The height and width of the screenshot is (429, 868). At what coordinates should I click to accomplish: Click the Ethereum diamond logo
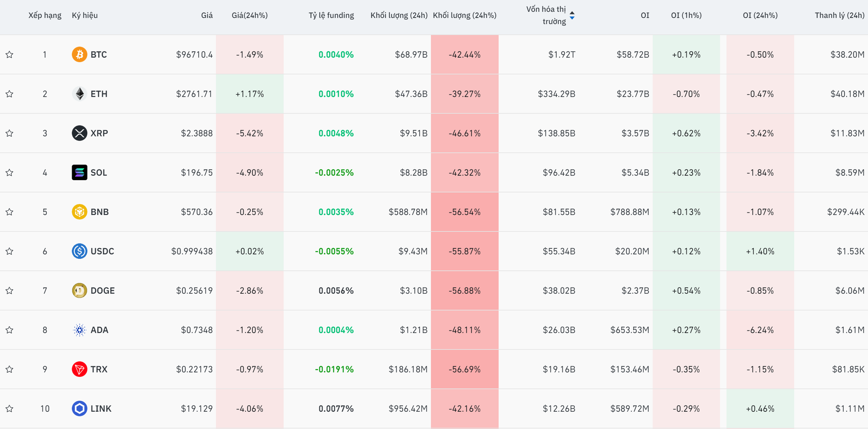click(x=79, y=94)
